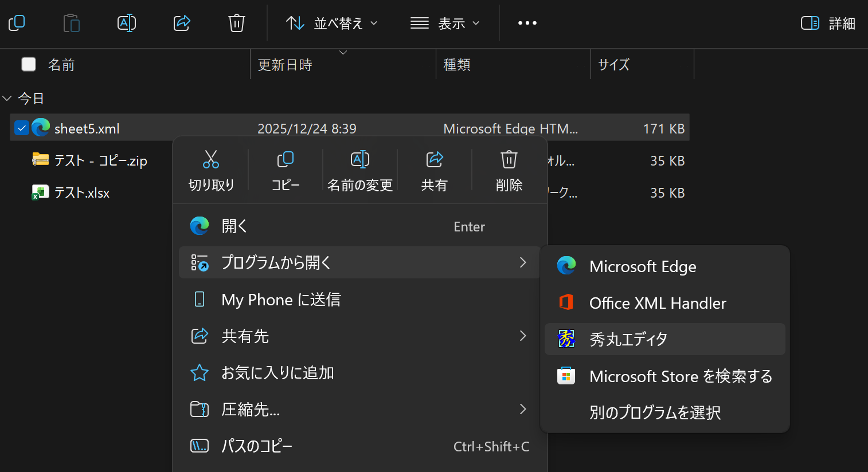This screenshot has width=868, height=472.
Task: Click the trash icon in the top toolbar
Action: click(236, 23)
